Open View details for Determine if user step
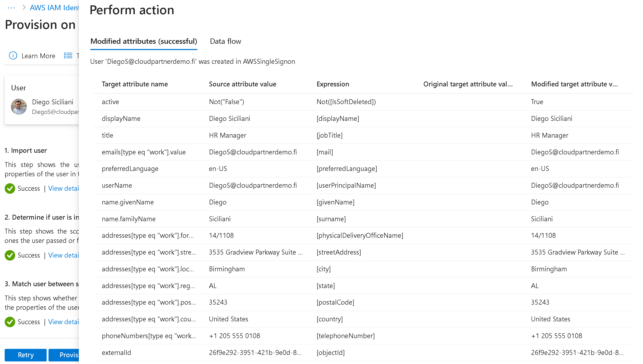Image resolution: width=643 pixels, height=364 pixels. pos(64,255)
